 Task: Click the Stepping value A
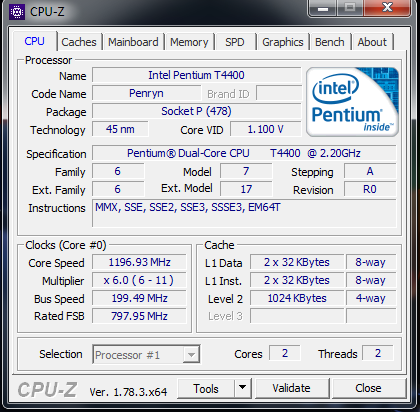(x=370, y=171)
